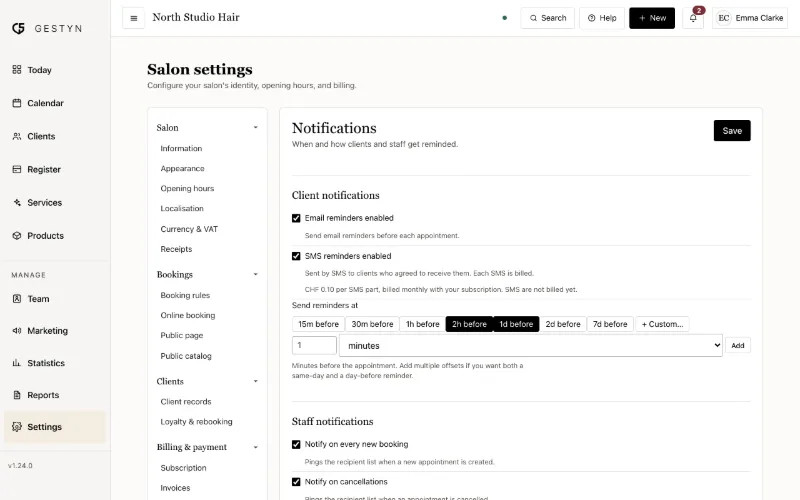Uncheck Notify on every new booking

pos(296,444)
